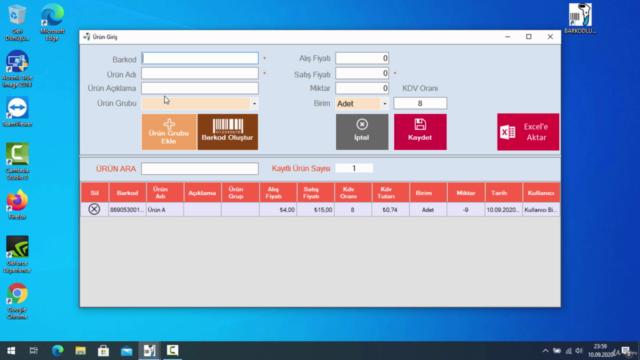Sort by Barkod column header
This screenshot has width=640, height=360.
pos(127,193)
